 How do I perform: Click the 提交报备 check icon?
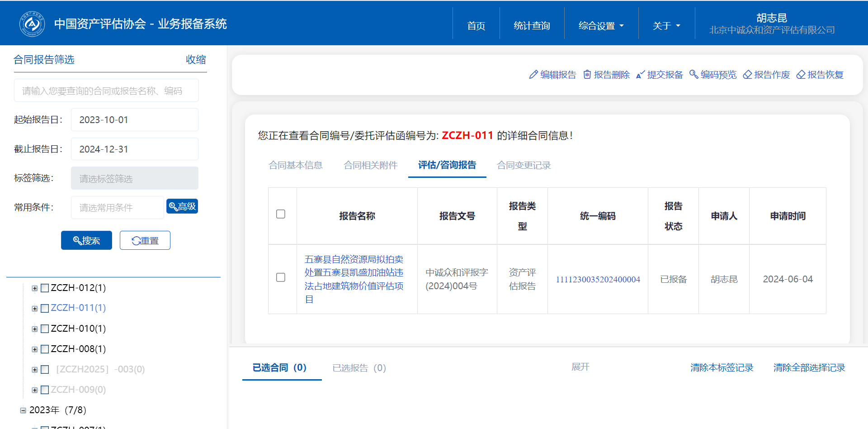(x=640, y=75)
